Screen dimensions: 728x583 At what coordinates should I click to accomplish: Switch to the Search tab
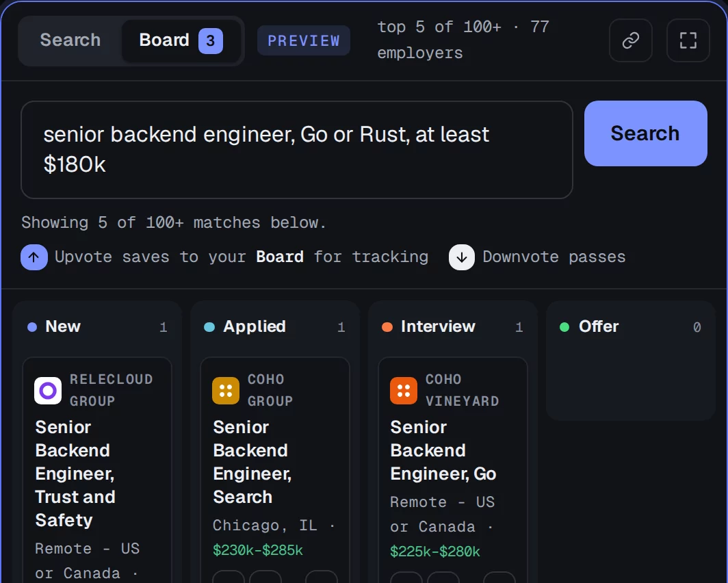tap(70, 40)
